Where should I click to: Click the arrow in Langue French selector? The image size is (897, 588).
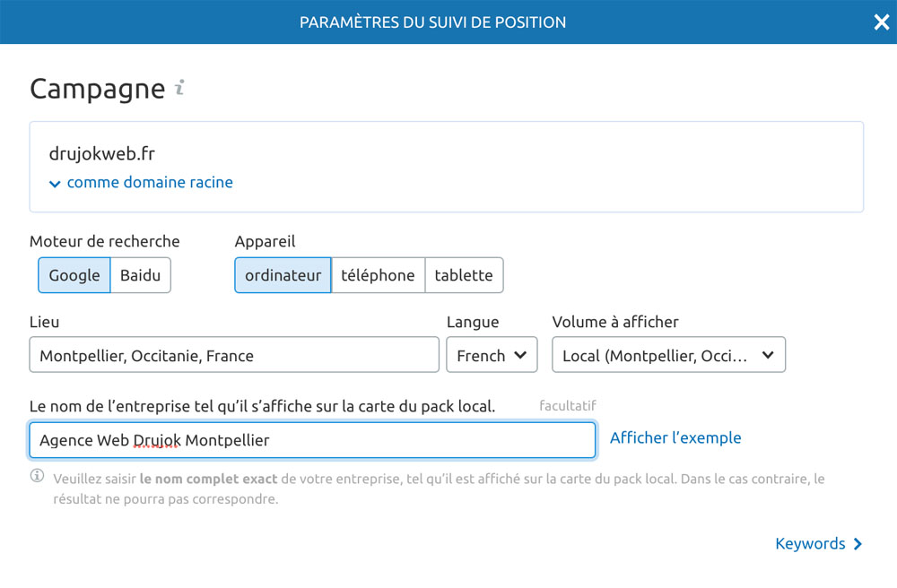click(x=520, y=355)
